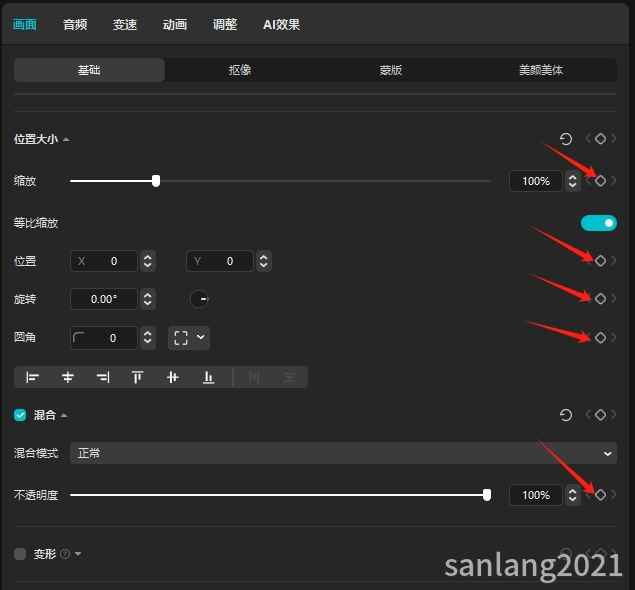Add keyframe for 位置大小 section
This screenshot has width=635, height=590.
[601, 139]
